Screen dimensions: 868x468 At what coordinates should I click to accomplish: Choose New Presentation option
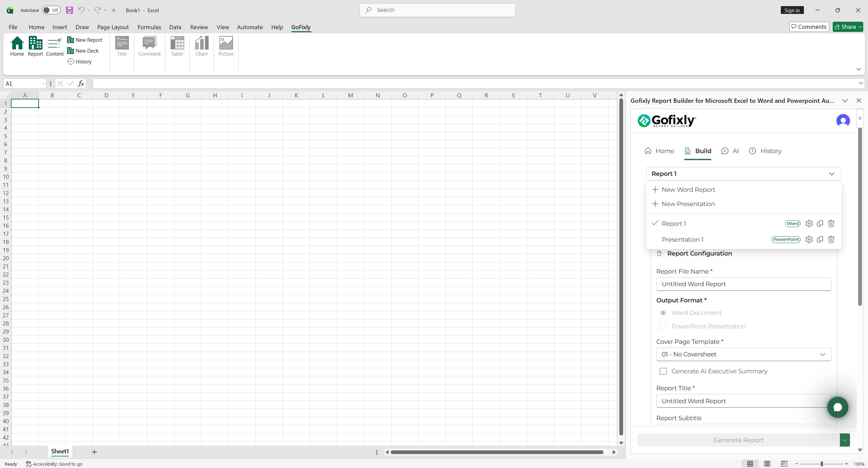tap(744, 204)
